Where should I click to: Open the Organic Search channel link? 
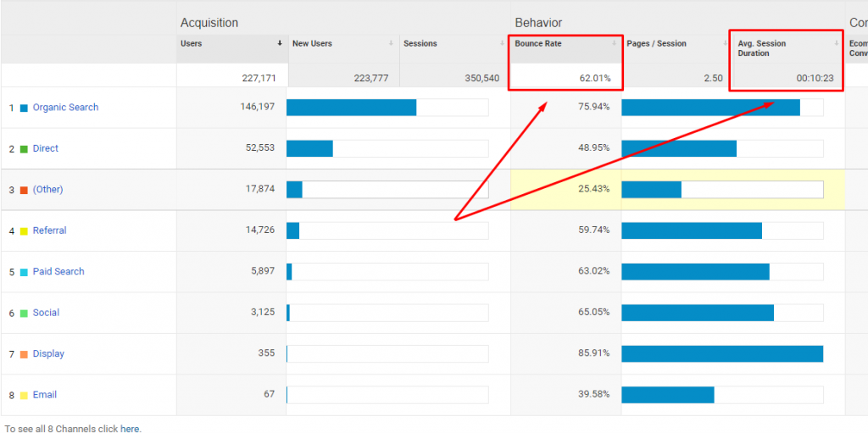click(65, 108)
